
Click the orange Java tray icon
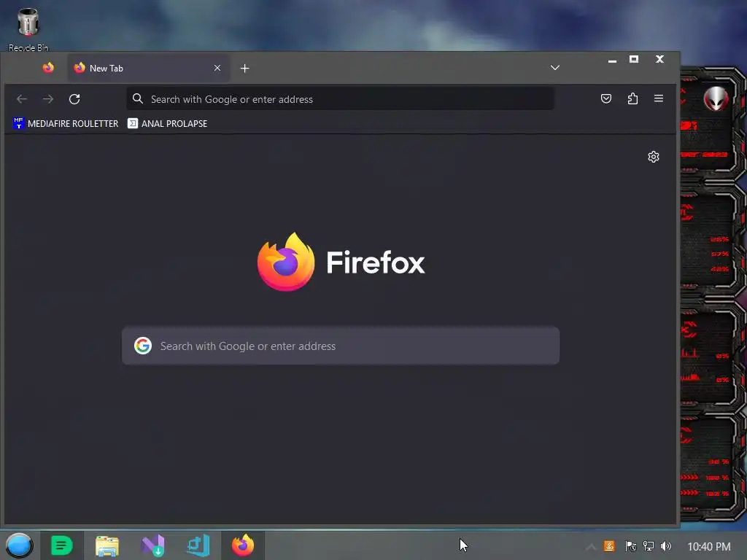pos(609,546)
